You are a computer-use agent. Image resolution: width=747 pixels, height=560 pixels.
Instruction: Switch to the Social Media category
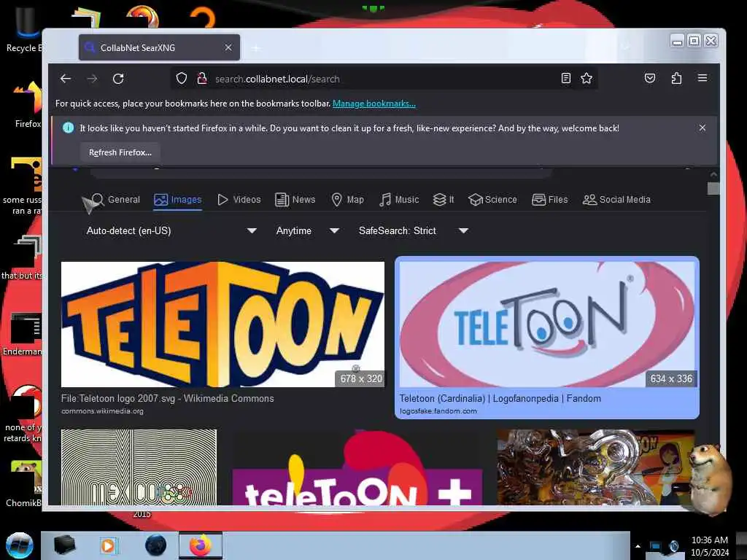616,200
